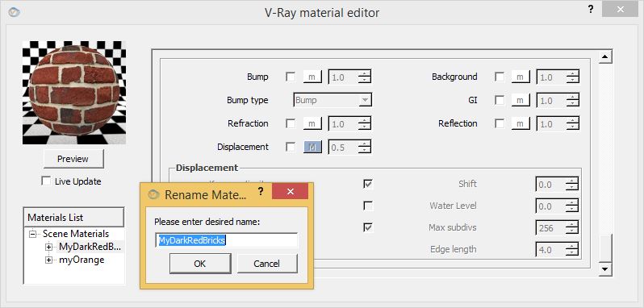Viewport: 644px width, 308px height.
Task: Collapse the Scene Materials tree node
Action: point(32,234)
